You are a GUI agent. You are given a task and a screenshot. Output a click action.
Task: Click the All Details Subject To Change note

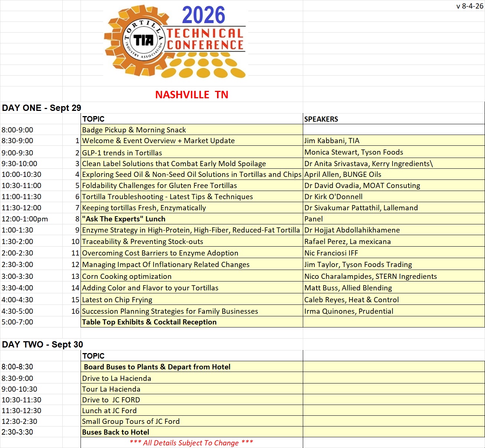pyautogui.click(x=191, y=443)
